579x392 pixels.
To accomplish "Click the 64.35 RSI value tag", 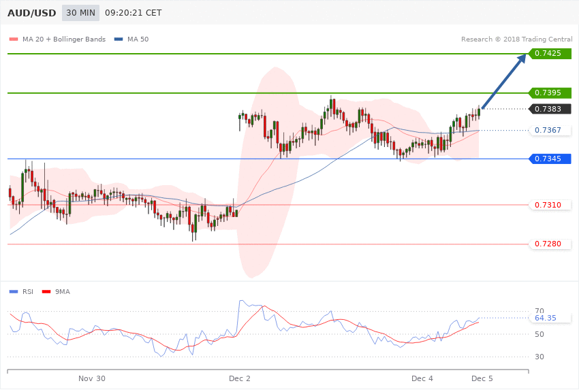I will 550,318.
